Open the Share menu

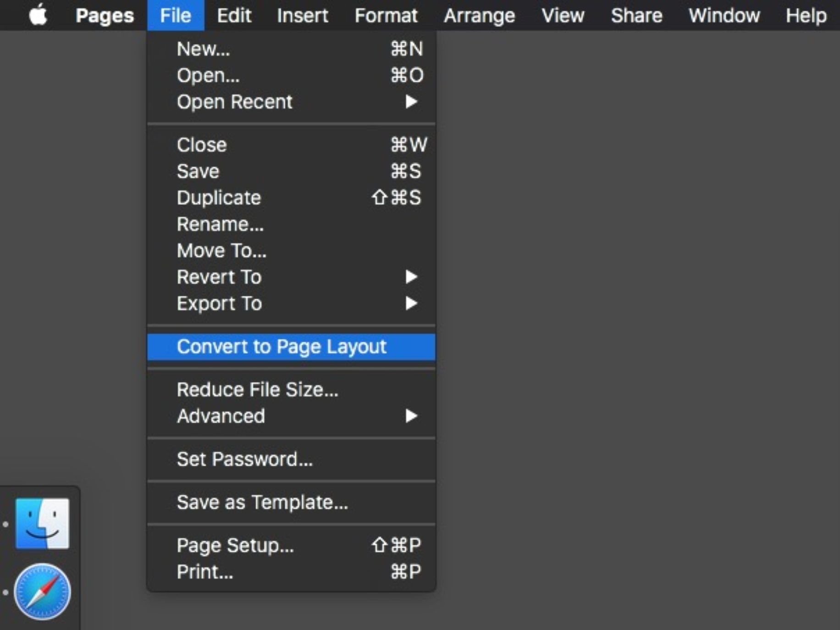click(x=636, y=15)
